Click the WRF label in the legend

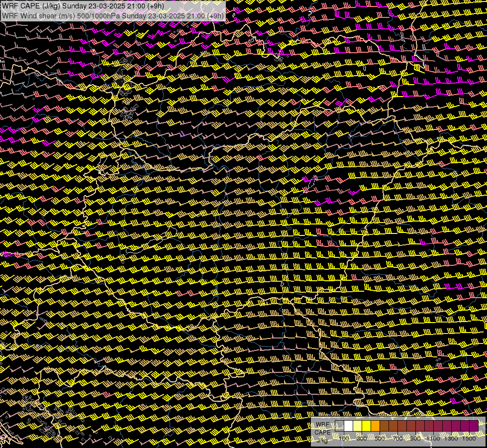click(x=323, y=425)
